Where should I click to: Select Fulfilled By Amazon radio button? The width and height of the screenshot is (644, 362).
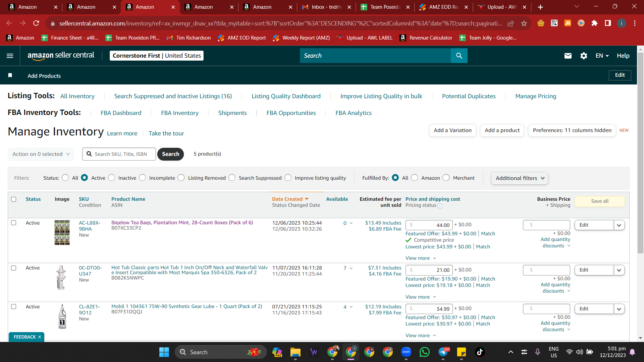[x=415, y=178]
